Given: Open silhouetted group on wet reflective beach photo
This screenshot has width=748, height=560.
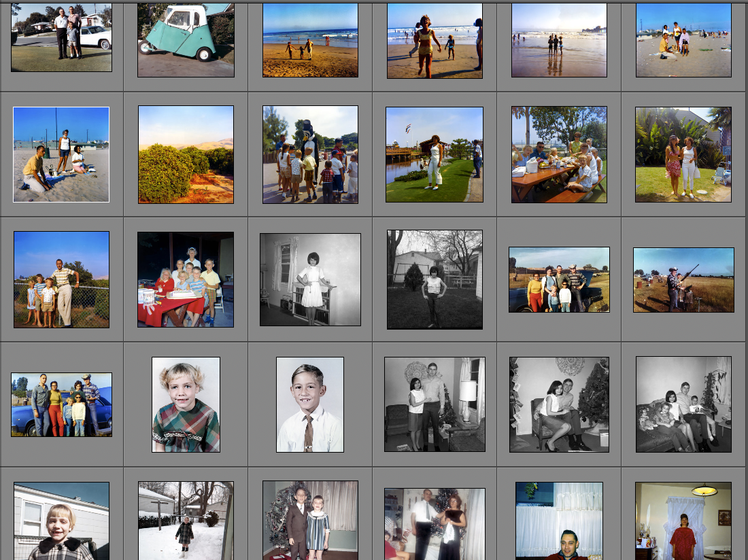Looking at the screenshot, I should point(559,40).
